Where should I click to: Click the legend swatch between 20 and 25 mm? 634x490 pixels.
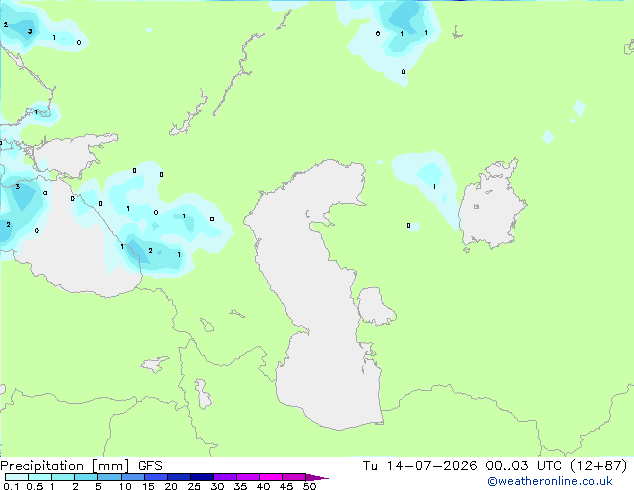click(x=179, y=477)
